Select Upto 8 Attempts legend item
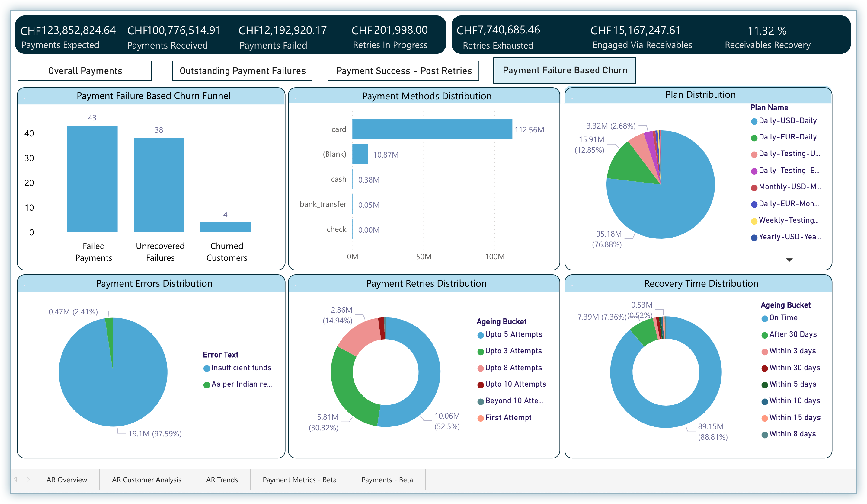The image size is (867, 504). [x=510, y=368]
